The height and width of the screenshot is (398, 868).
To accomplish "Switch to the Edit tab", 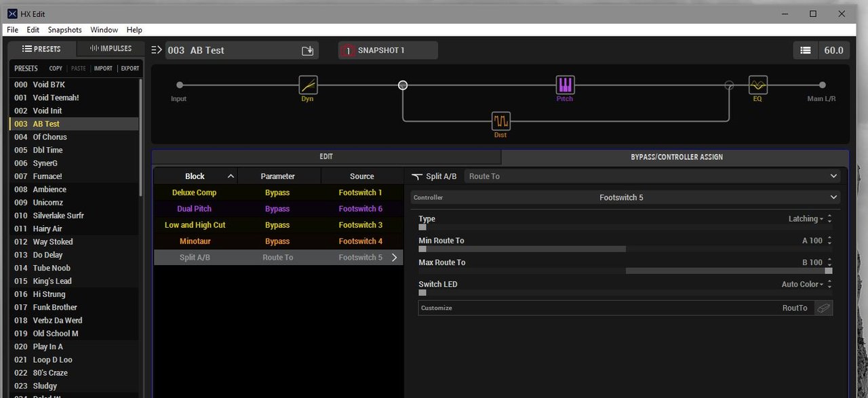I will 326,157.
